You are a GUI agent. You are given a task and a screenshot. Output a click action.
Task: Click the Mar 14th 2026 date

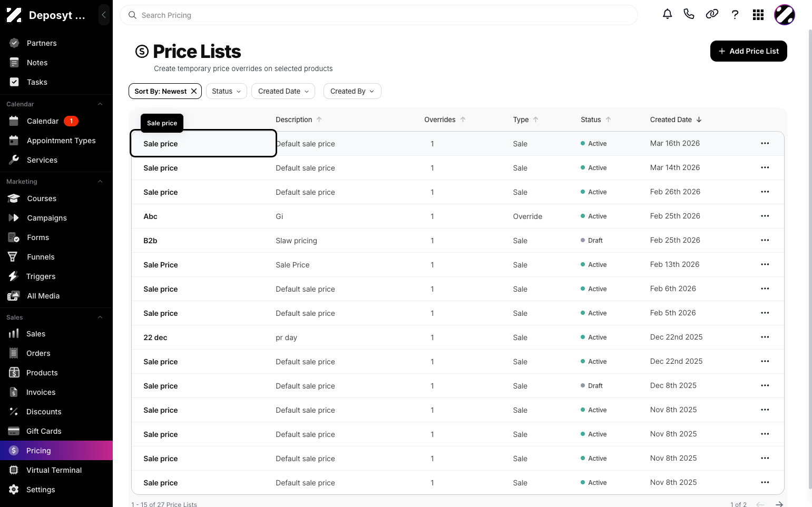pyautogui.click(x=675, y=167)
